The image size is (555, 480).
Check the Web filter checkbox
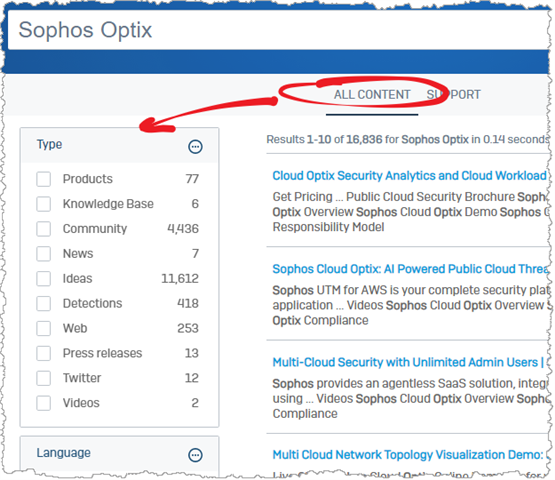44,328
